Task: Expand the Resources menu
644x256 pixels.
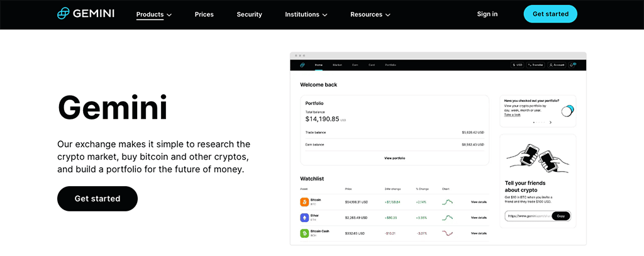Action: pyautogui.click(x=370, y=14)
